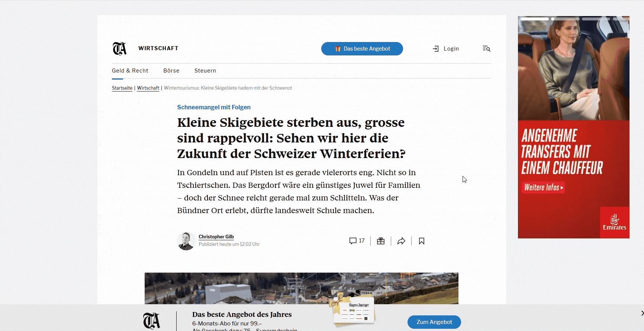Click the Zum Angebot button
The width and height of the screenshot is (644, 331).
pyautogui.click(x=434, y=322)
